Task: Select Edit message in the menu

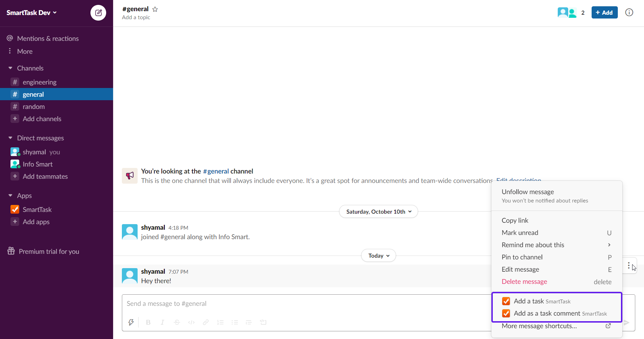Action: (x=557, y=269)
